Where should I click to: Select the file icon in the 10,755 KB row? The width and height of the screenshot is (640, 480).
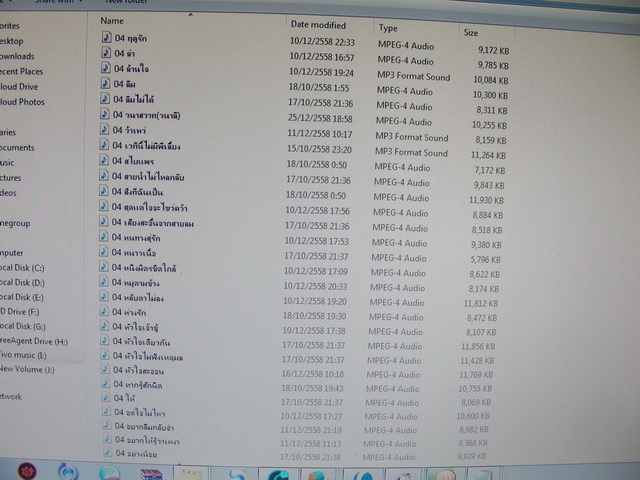106,383
